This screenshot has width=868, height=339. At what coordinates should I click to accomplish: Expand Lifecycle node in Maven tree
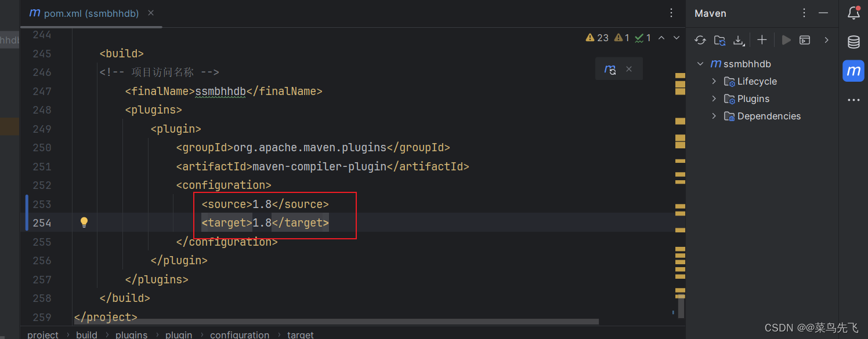point(714,81)
